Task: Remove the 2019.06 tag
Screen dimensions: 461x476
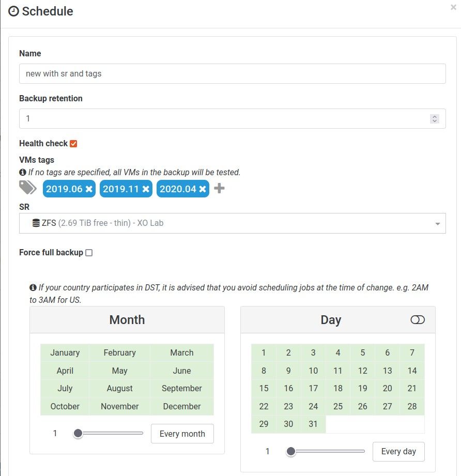Action: click(x=89, y=189)
